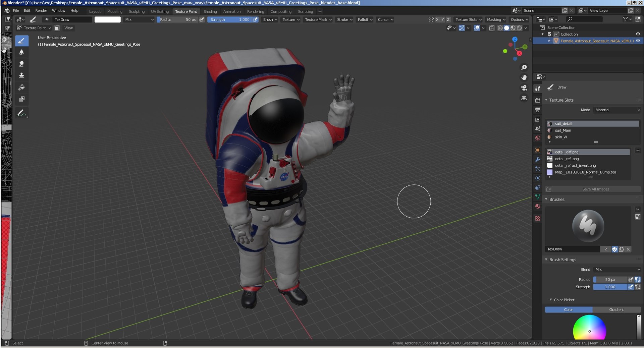Viewport: 644px width, 348px height.
Task: Open the Object Constraints properties tab
Action: pos(538,187)
